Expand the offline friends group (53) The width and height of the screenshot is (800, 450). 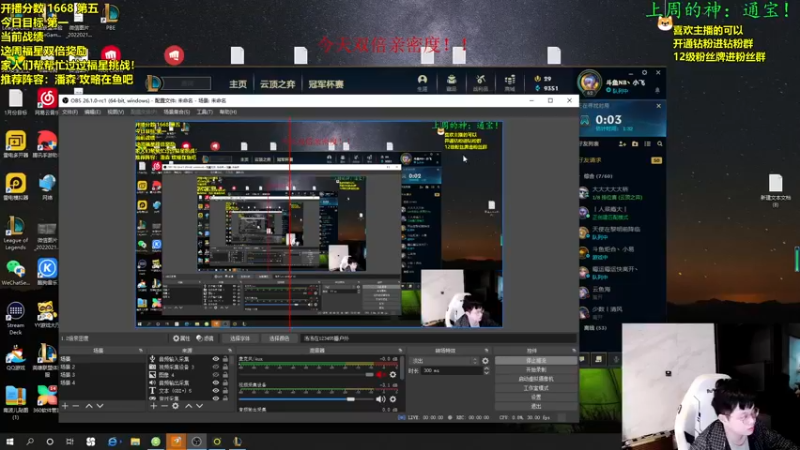point(595,328)
